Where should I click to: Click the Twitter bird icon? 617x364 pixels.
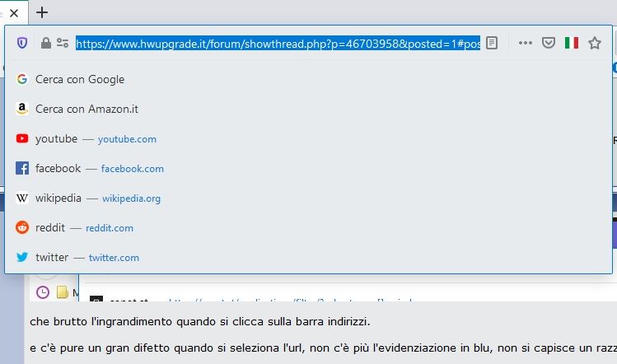22,257
